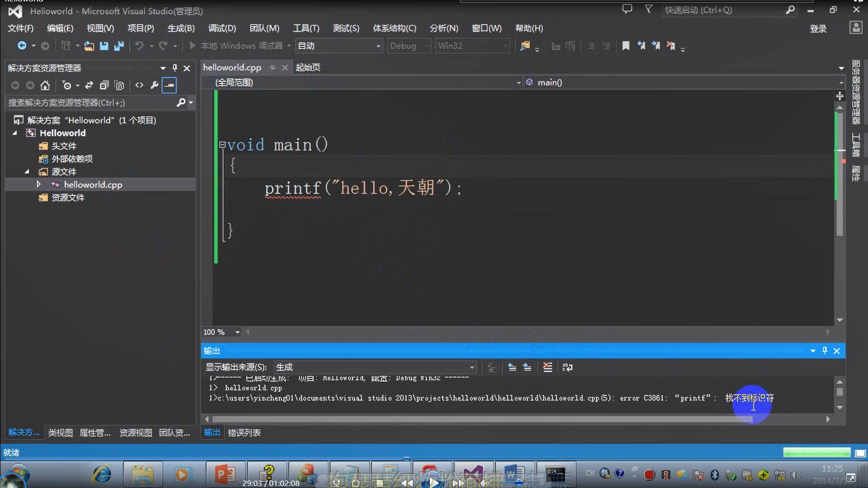This screenshot has width=868, height=488.
Task: Toggle pin on the helloworld.cpp tab
Action: (272, 68)
